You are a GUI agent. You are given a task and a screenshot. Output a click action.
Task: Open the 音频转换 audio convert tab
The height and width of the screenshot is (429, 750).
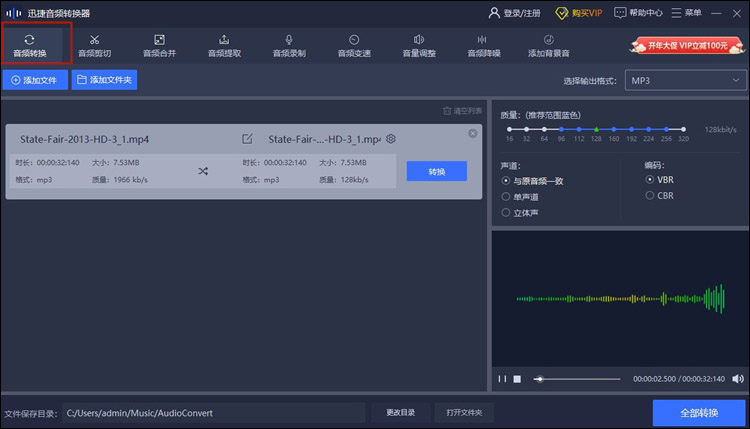coord(30,45)
